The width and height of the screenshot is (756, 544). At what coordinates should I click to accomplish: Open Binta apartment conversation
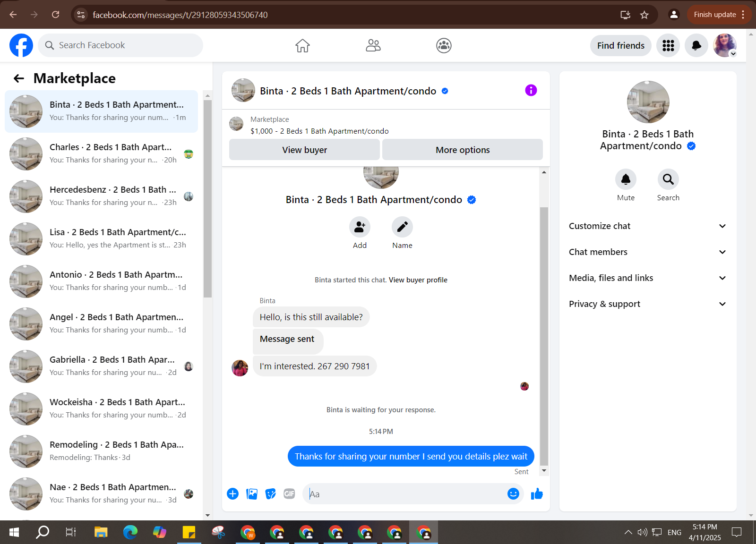pos(101,111)
